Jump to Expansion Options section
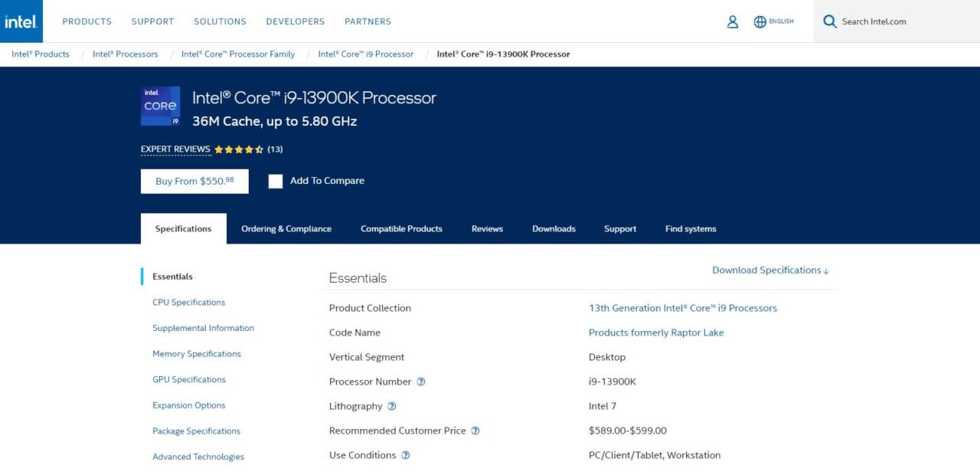 point(189,405)
